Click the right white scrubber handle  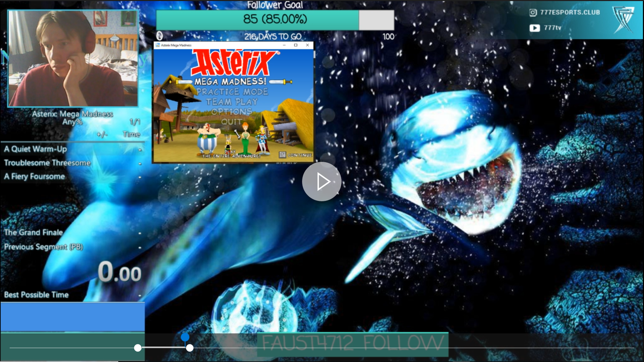(x=190, y=348)
